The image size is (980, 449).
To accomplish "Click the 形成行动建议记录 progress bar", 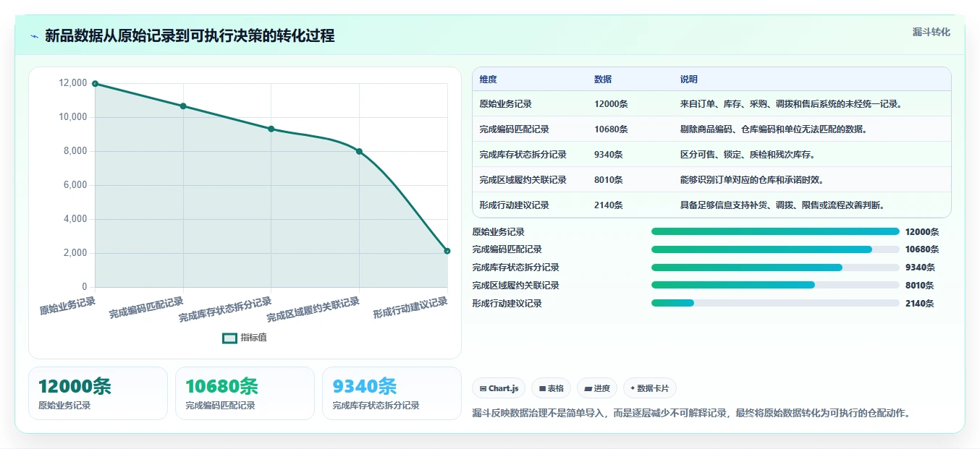I will pos(775,303).
